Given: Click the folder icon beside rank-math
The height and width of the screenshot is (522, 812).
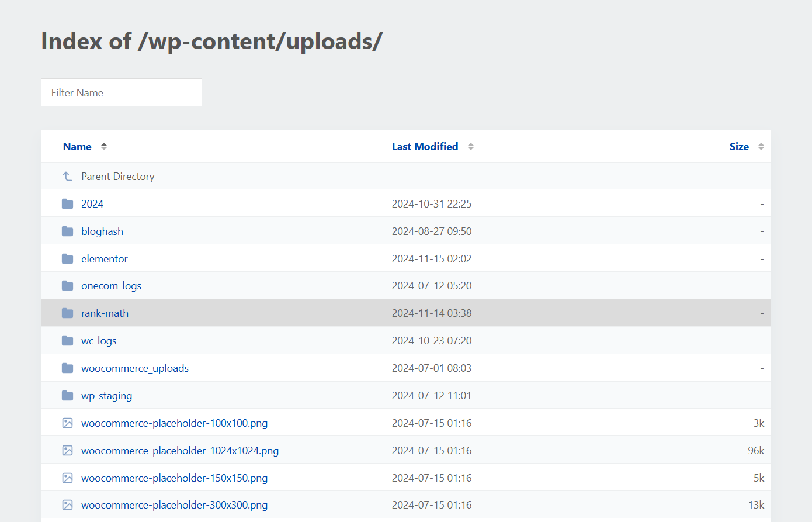Looking at the screenshot, I should [67, 313].
